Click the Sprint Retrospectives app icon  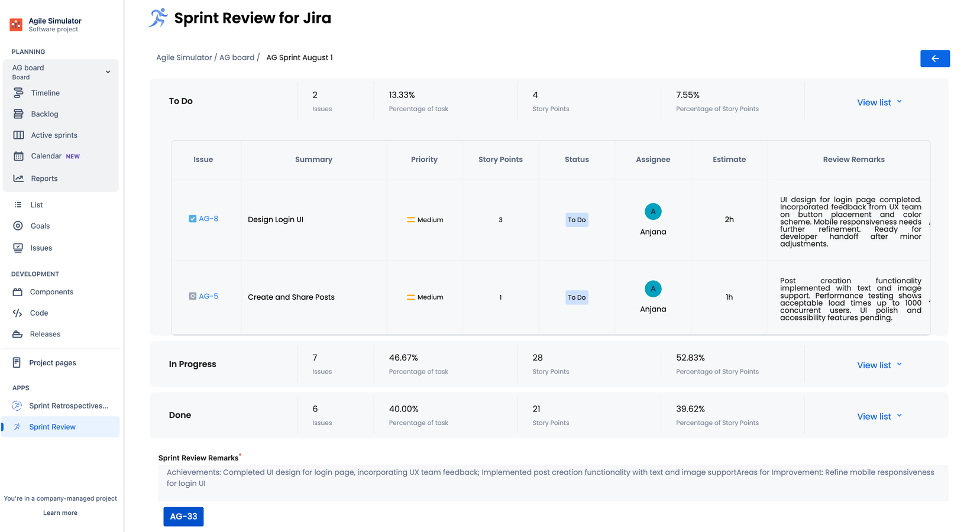coord(17,406)
